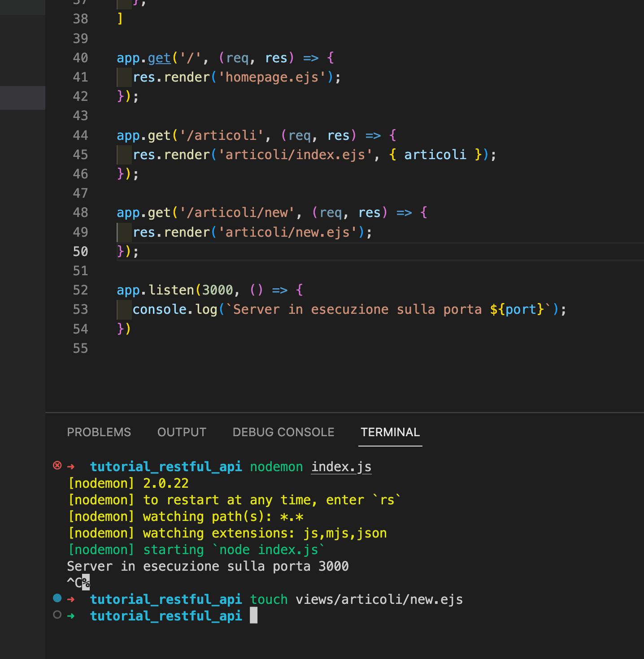Click the underlined get method on line 40

point(159,58)
